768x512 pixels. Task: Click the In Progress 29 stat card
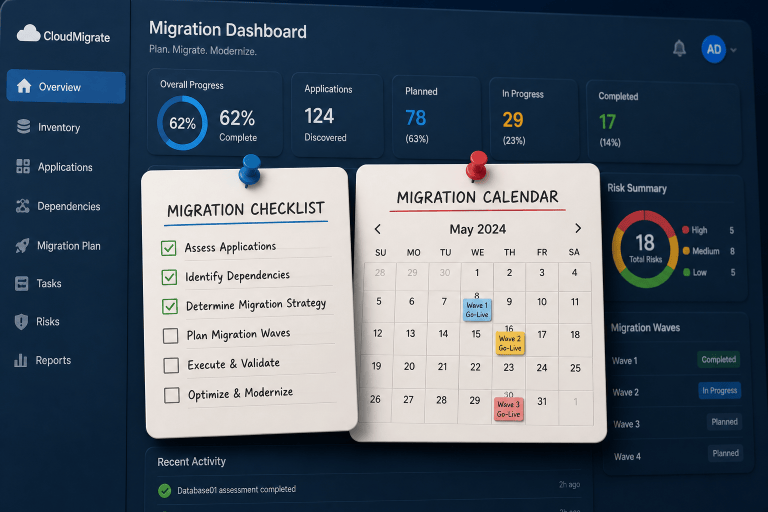point(533,120)
